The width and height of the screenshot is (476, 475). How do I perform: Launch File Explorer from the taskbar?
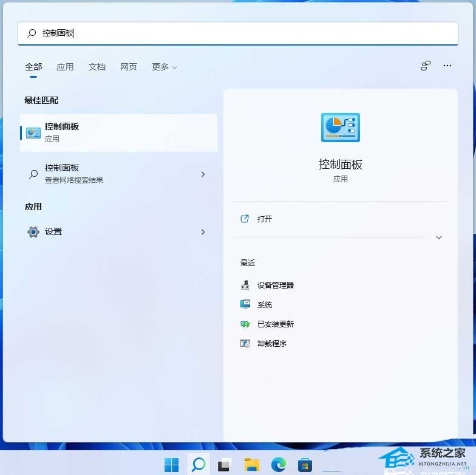pos(251,465)
